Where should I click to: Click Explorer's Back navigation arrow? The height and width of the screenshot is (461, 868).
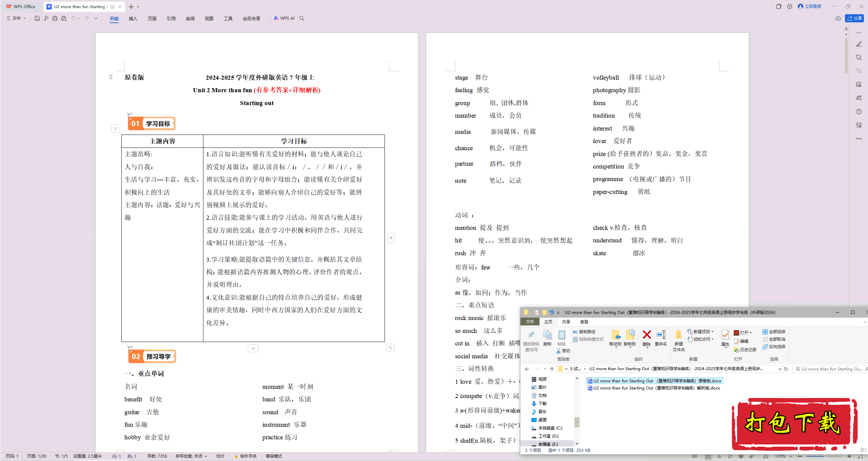pos(527,369)
